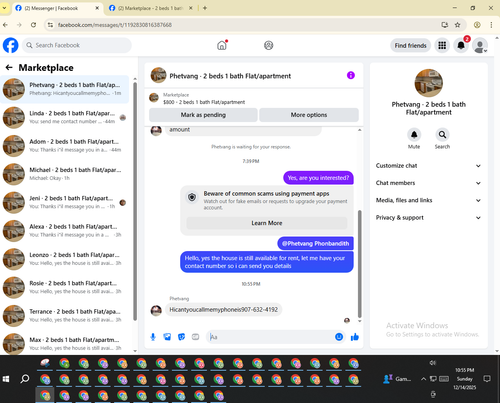Send a voice clip microphone icon
Image resolution: width=500 pixels, height=403 pixels.
point(153,337)
